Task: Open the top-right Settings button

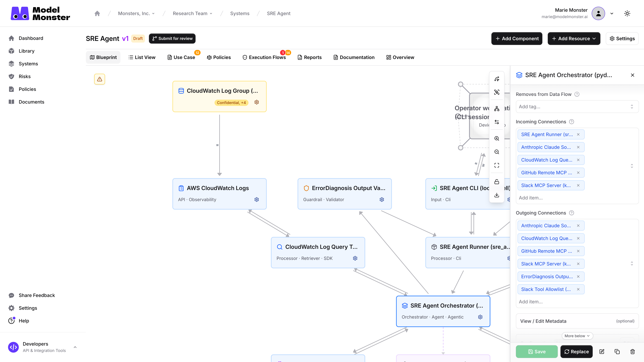Action: pos(622,38)
